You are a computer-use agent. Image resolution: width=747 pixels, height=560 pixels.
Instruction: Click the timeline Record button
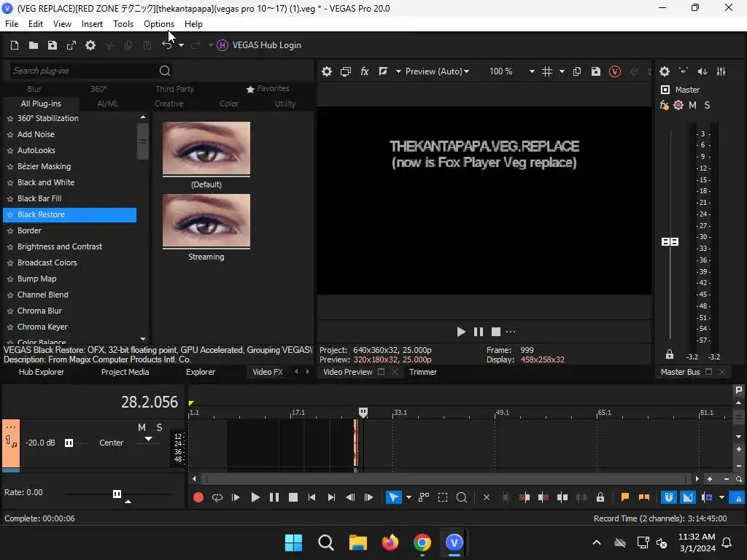198,497
